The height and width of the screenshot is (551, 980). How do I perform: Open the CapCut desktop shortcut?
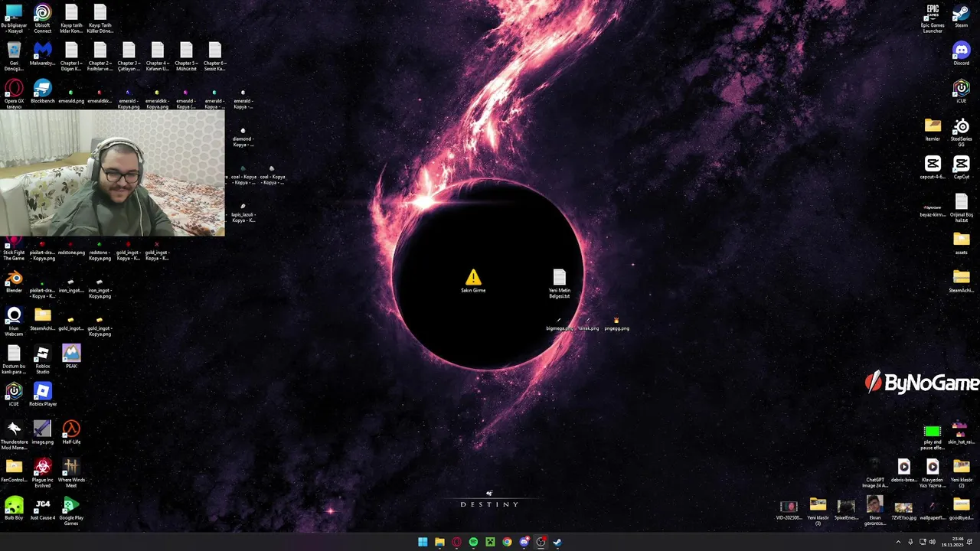coord(962,168)
